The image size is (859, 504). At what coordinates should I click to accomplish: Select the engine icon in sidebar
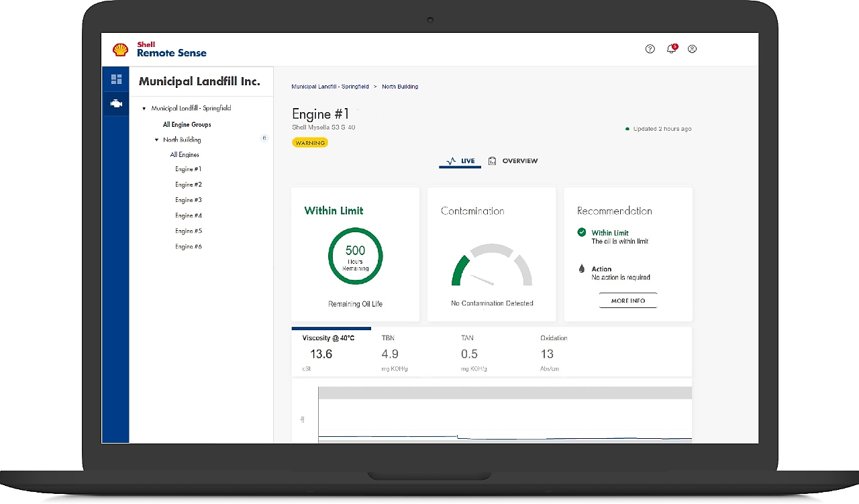tap(116, 104)
